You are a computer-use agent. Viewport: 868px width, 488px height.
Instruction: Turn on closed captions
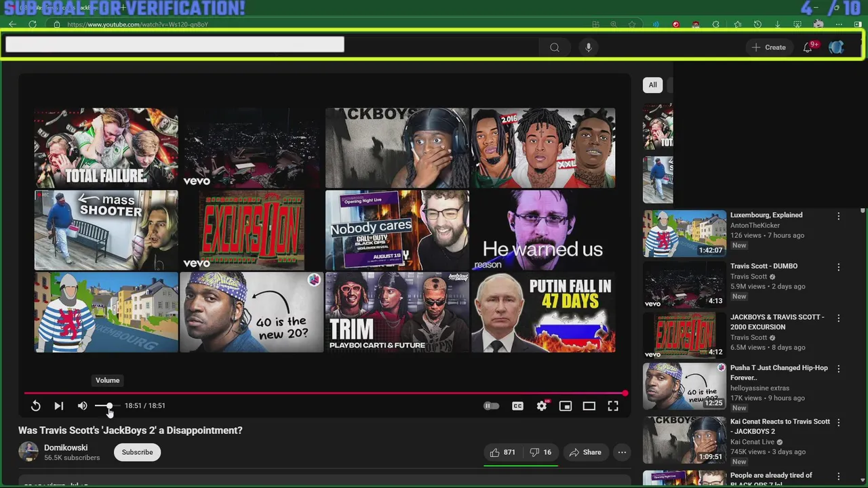tap(517, 406)
